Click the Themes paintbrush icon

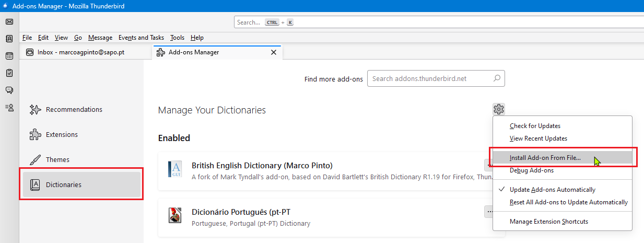(x=35, y=159)
